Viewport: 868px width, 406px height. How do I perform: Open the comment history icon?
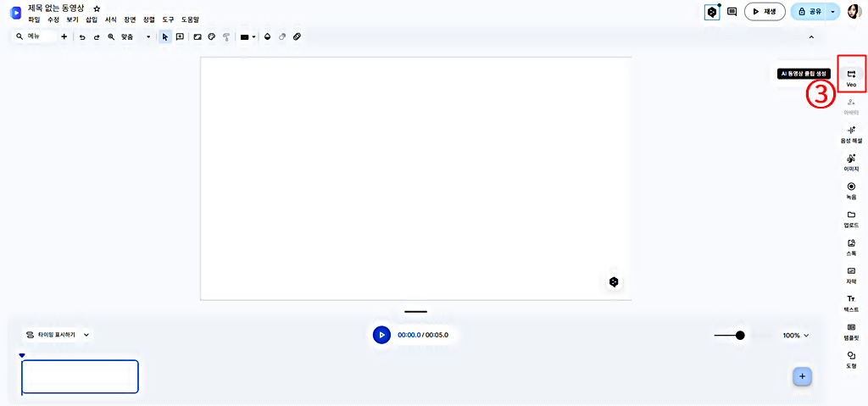click(x=732, y=12)
